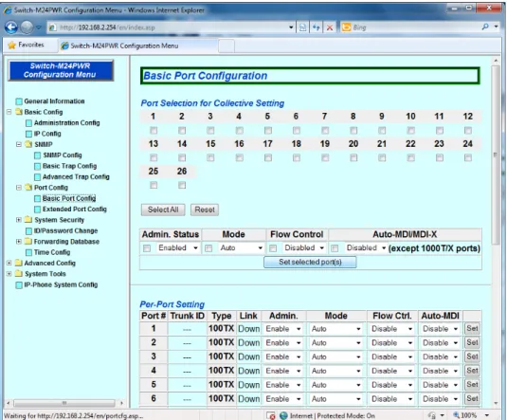Screen dimensions: 507x420
Task: Click the Forwarding Database folder icon
Action: 28,242
